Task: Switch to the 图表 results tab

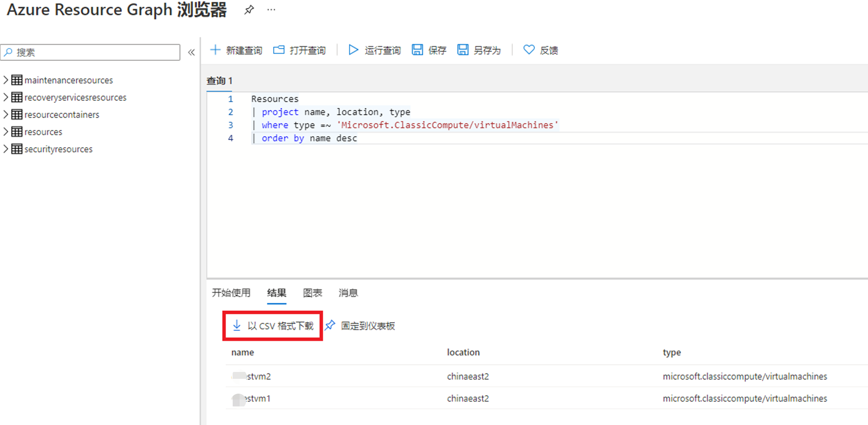Action: [312, 293]
